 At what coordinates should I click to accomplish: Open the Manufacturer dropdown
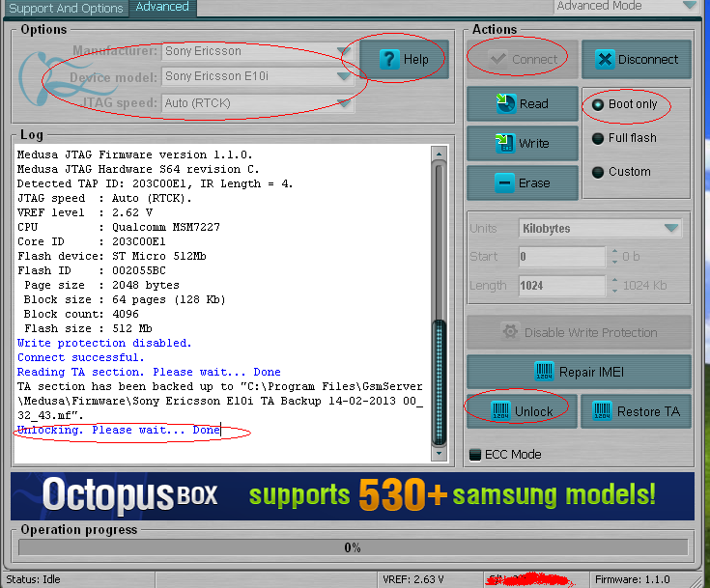(x=343, y=51)
